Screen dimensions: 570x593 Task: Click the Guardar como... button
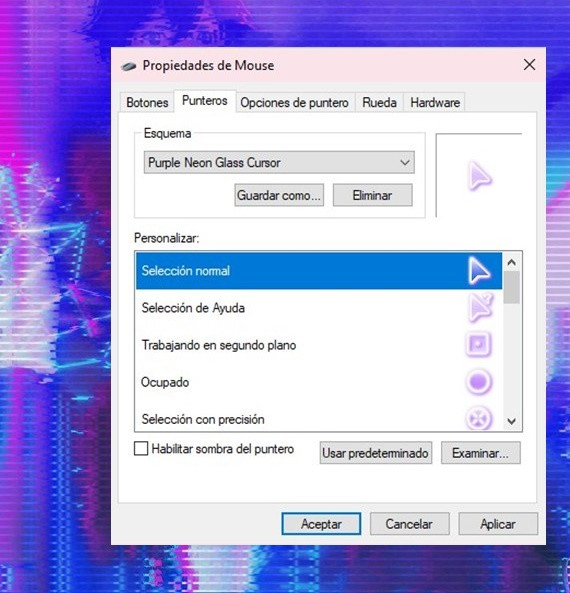pyautogui.click(x=279, y=195)
